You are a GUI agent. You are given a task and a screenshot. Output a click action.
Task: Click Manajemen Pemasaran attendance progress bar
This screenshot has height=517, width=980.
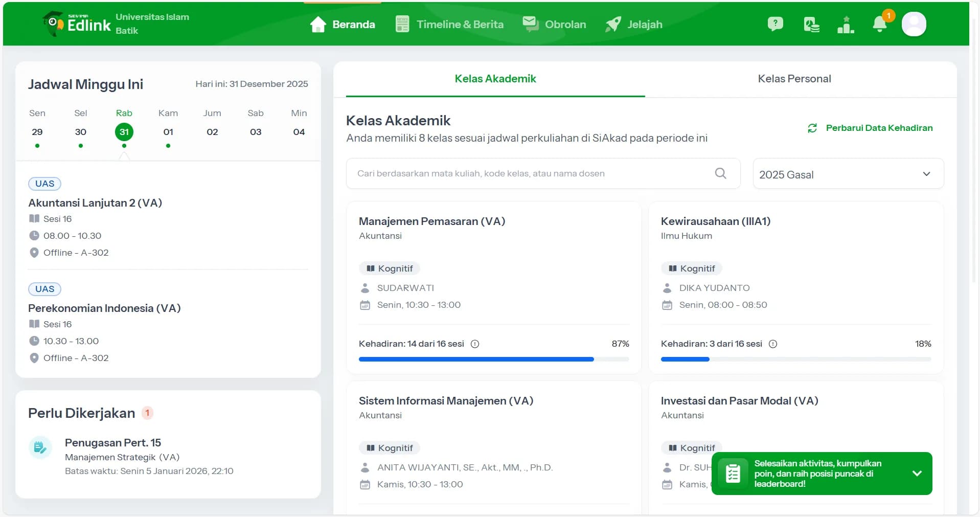(494, 359)
